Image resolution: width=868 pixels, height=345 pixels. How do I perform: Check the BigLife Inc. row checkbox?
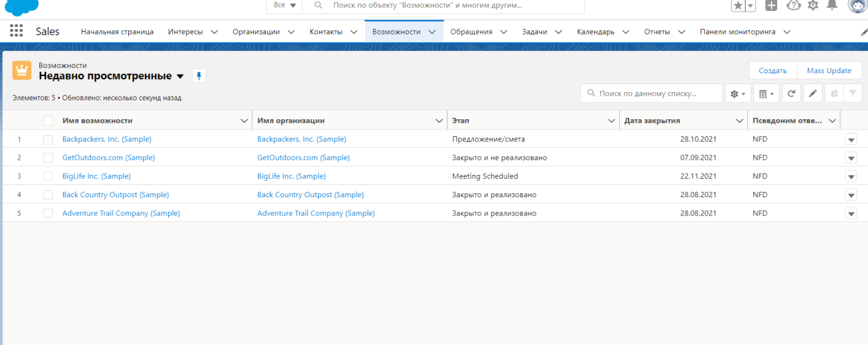pyautogui.click(x=48, y=176)
